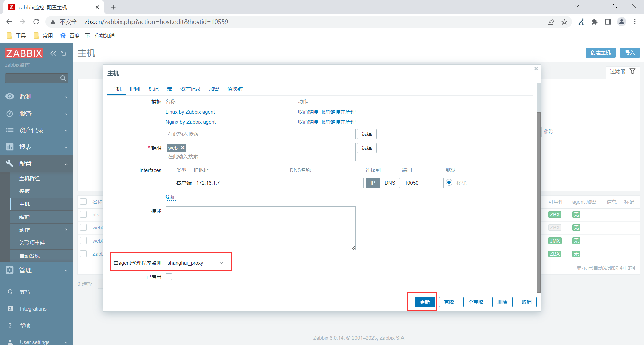Screen dimensions: 644x345
Task: Click the ZABBIX logo
Action: point(24,53)
